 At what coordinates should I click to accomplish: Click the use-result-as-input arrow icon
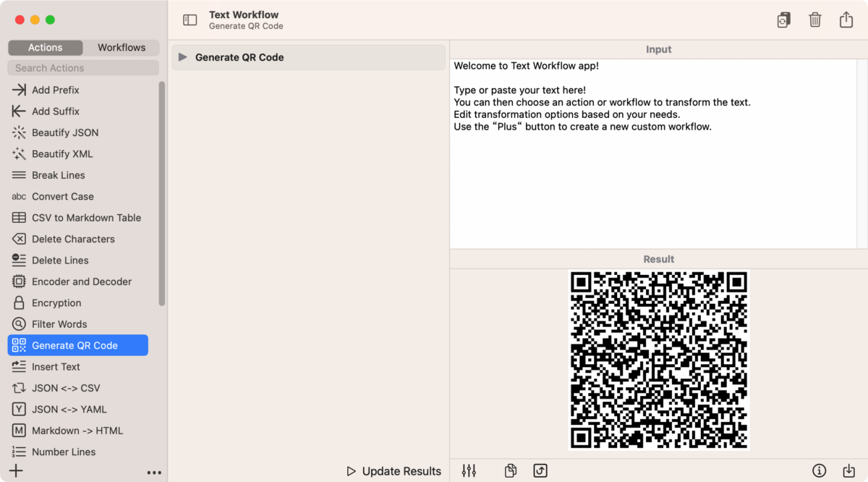pos(540,470)
